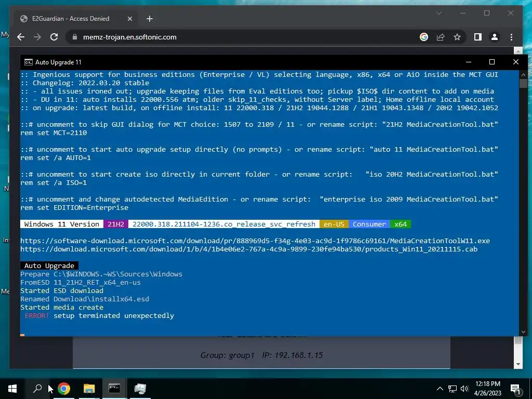
Task: Share this page icon in Chrome
Action: coord(441,37)
